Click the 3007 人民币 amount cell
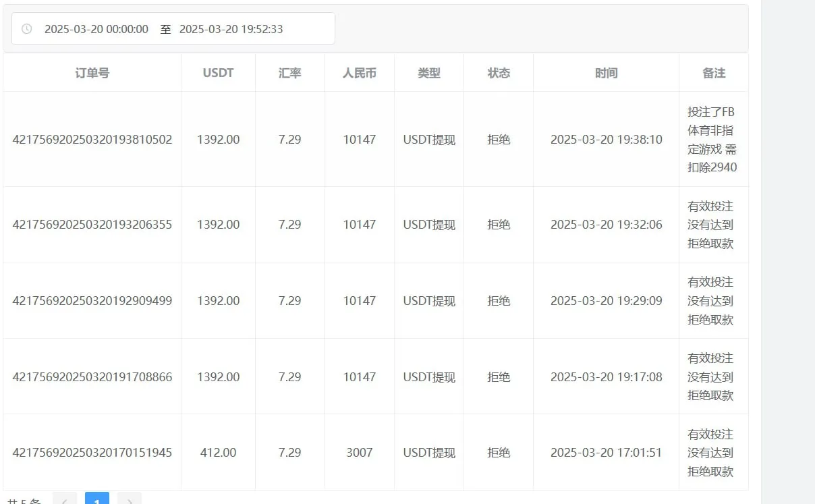Screen dimensions: 815x504 359,453
